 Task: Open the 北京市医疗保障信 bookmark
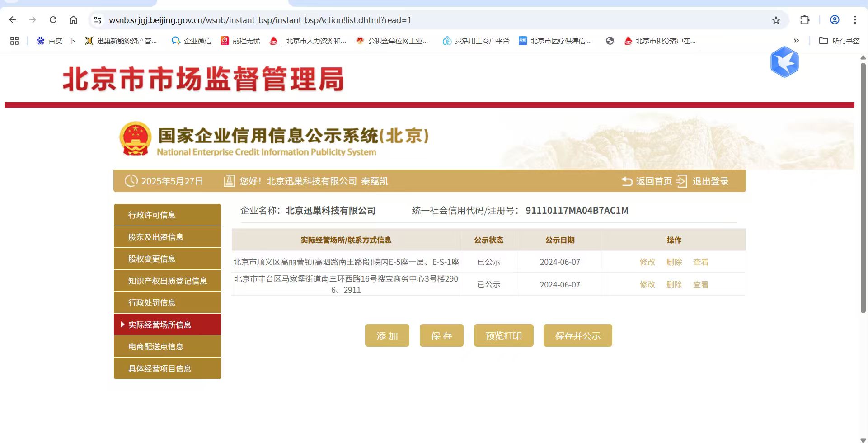coord(555,41)
